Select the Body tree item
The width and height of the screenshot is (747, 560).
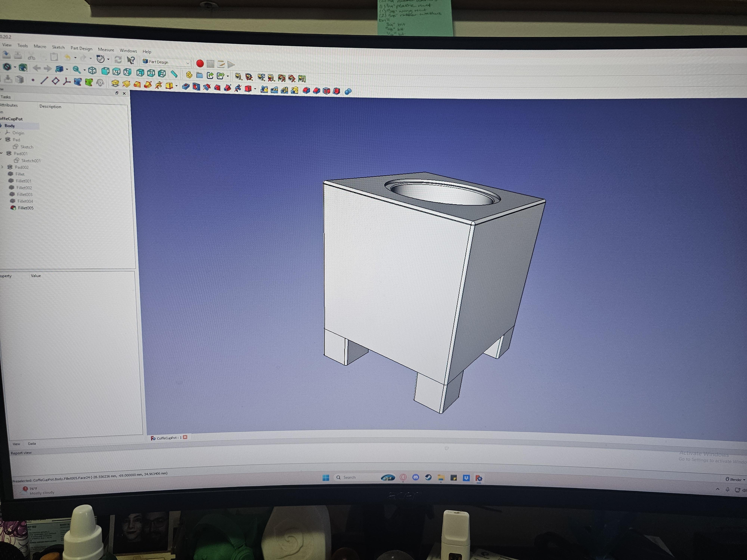coord(10,126)
